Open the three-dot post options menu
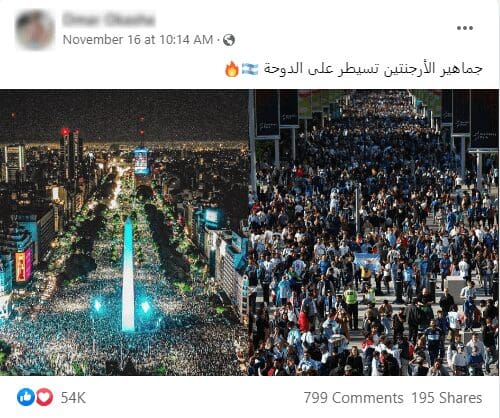The height and width of the screenshot is (418, 500). 465,28
